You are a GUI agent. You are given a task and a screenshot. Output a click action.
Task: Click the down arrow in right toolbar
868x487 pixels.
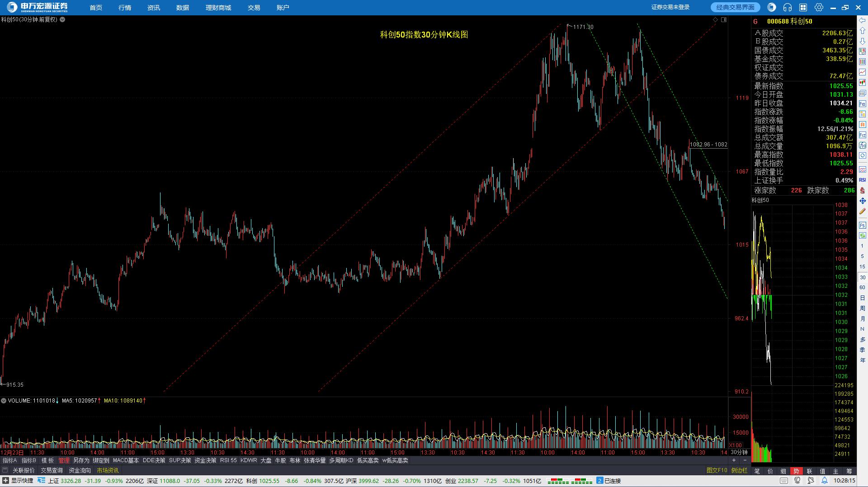tap(863, 42)
